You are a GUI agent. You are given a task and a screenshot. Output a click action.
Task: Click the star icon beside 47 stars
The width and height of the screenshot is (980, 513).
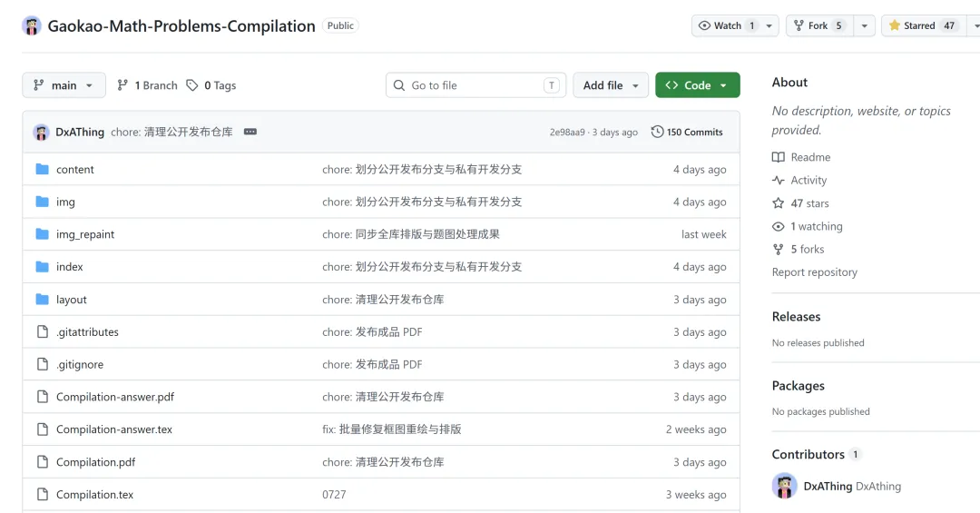click(x=779, y=203)
